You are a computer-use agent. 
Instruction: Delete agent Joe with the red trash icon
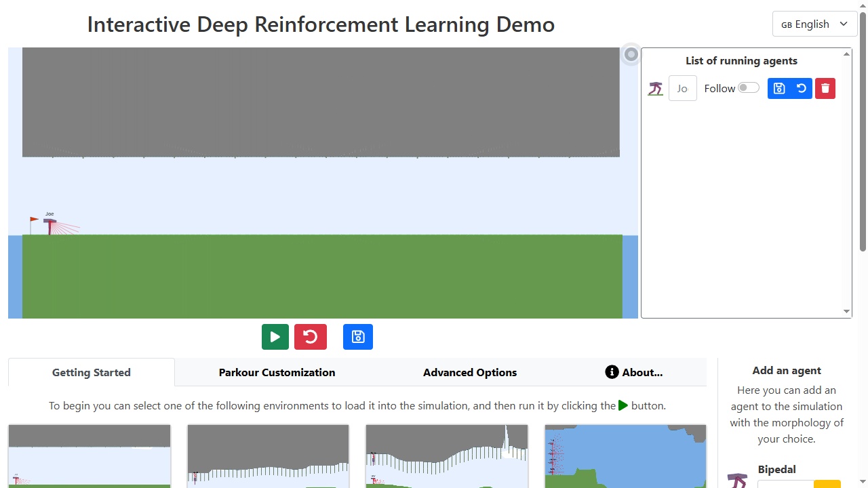[x=825, y=88]
